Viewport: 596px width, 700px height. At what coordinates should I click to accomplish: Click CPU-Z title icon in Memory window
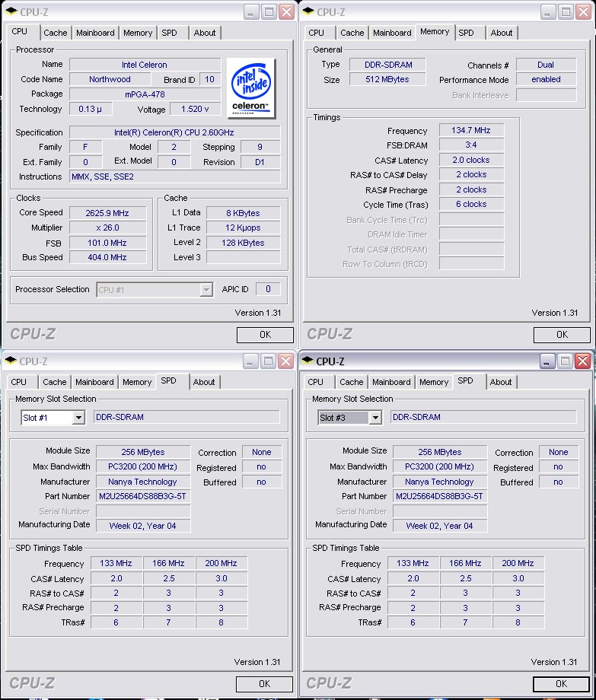coord(308,11)
